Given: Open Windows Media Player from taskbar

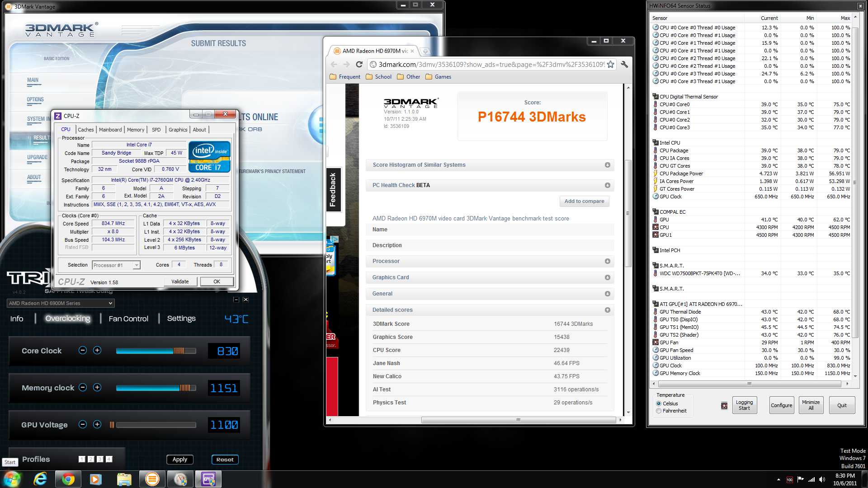Looking at the screenshot, I should 96,479.
